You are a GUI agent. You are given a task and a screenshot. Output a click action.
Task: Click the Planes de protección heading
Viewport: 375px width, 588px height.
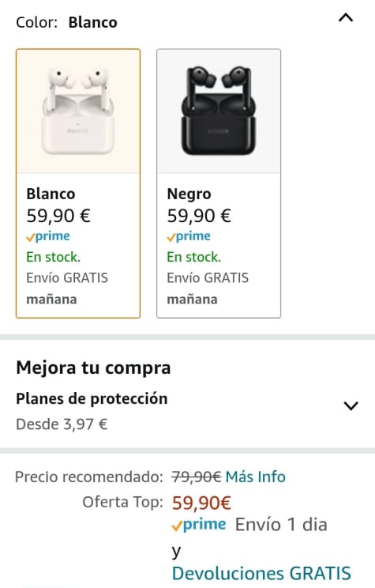[92, 398]
